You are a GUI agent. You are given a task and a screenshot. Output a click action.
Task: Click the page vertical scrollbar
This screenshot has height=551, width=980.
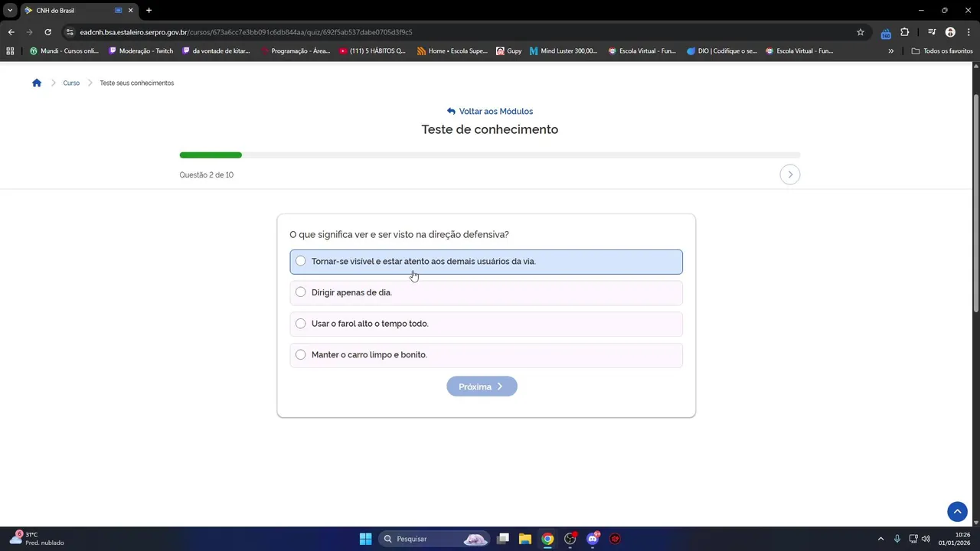click(x=975, y=203)
